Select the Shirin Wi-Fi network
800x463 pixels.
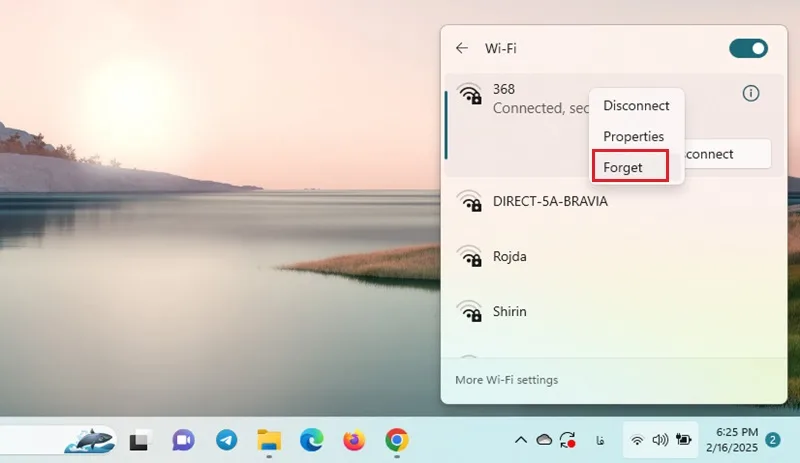click(x=614, y=311)
